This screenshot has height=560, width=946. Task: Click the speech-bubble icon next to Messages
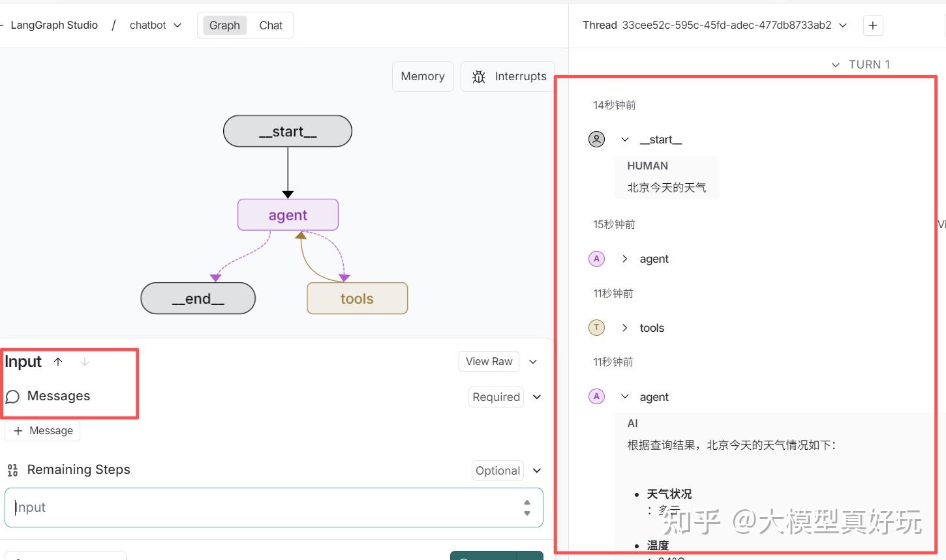point(12,396)
